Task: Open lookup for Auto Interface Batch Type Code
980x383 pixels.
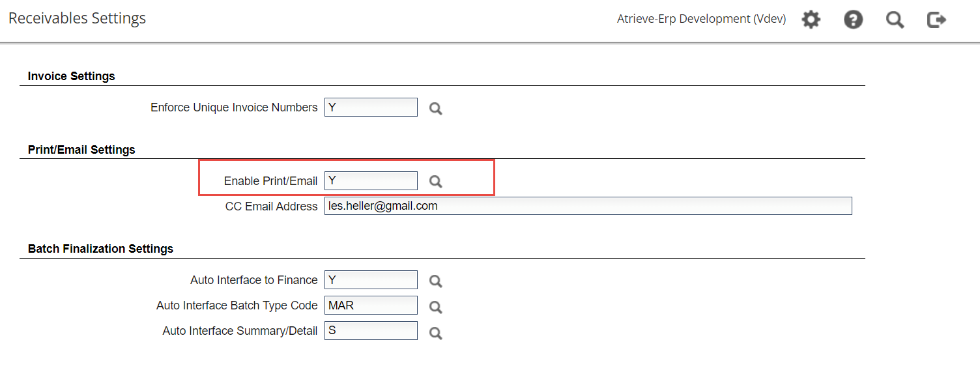Action: click(x=436, y=307)
